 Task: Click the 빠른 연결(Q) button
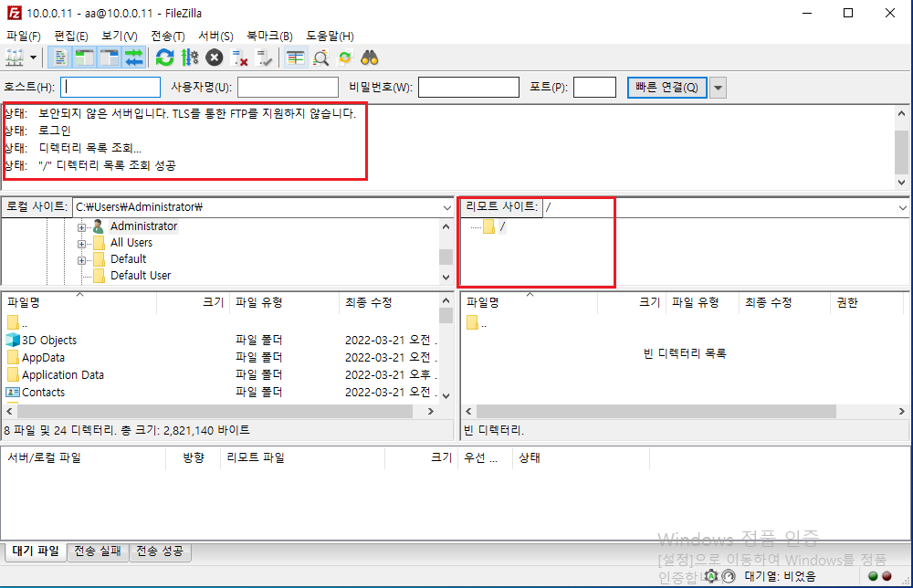tap(667, 88)
